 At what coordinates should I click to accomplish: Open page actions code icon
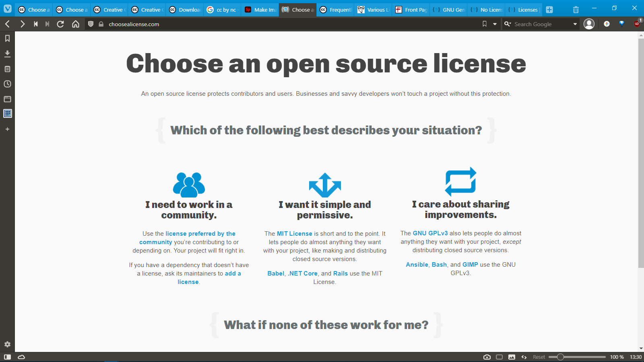coord(524,357)
